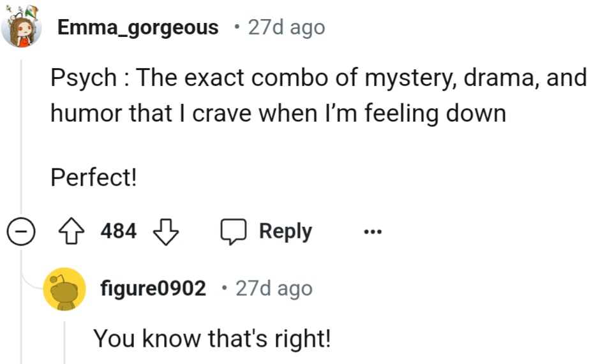Click the word "Psych" in the comment

(x=83, y=78)
